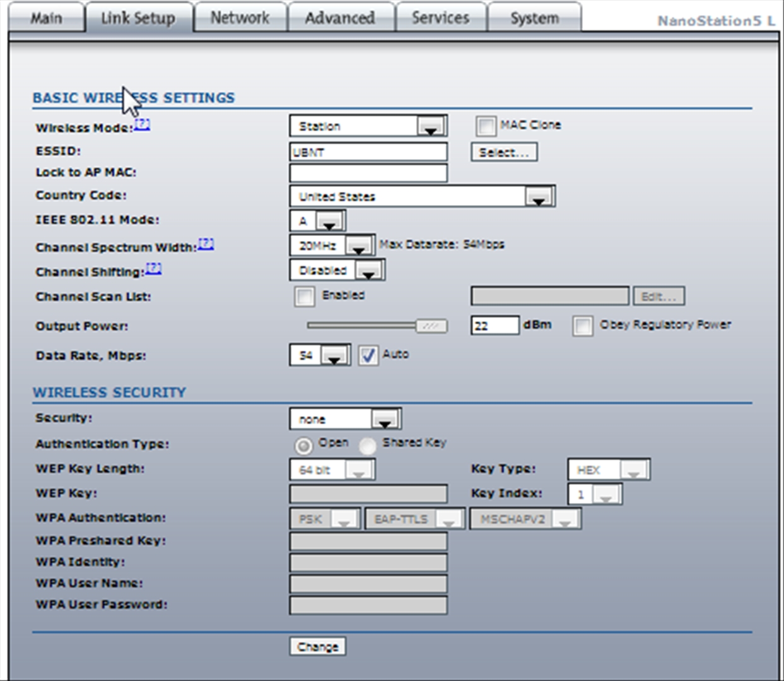Click the Max Datarate: 54Mbps text
The width and height of the screenshot is (784, 681).
pyautogui.click(x=442, y=244)
